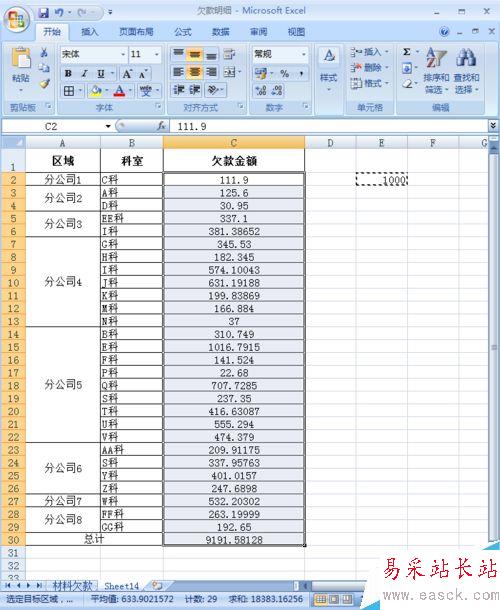Screen dimensions: 500x610
Task: Open the Sheet14 worksheet tab
Action: click(x=121, y=586)
